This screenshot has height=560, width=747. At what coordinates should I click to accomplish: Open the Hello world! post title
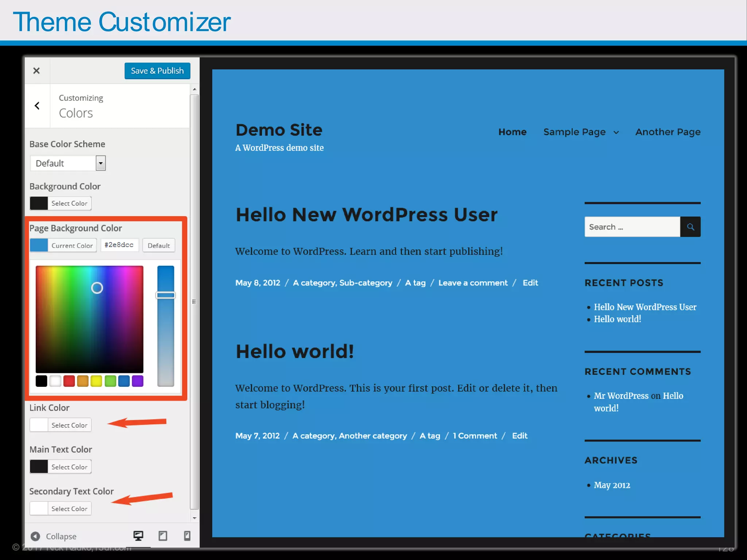[295, 351]
